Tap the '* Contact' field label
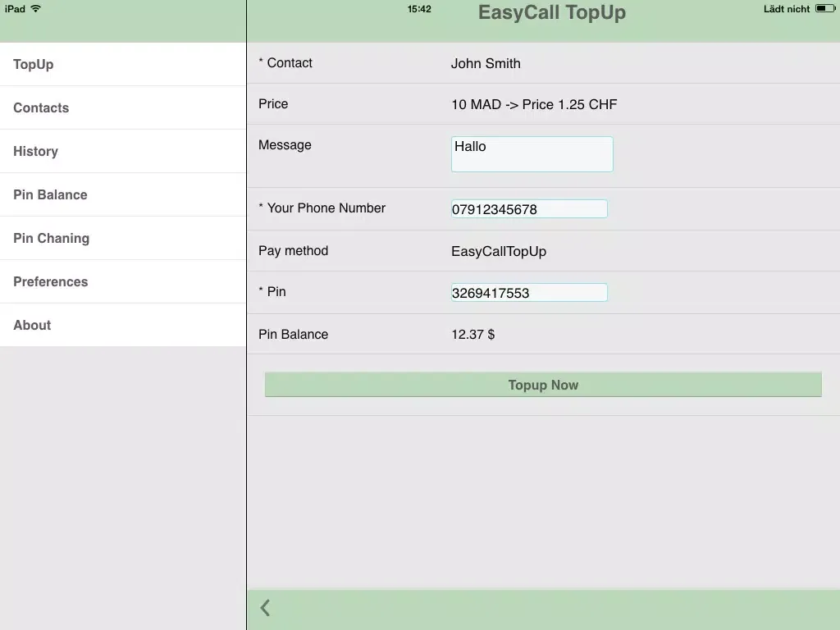This screenshot has height=630, width=840. [285, 62]
